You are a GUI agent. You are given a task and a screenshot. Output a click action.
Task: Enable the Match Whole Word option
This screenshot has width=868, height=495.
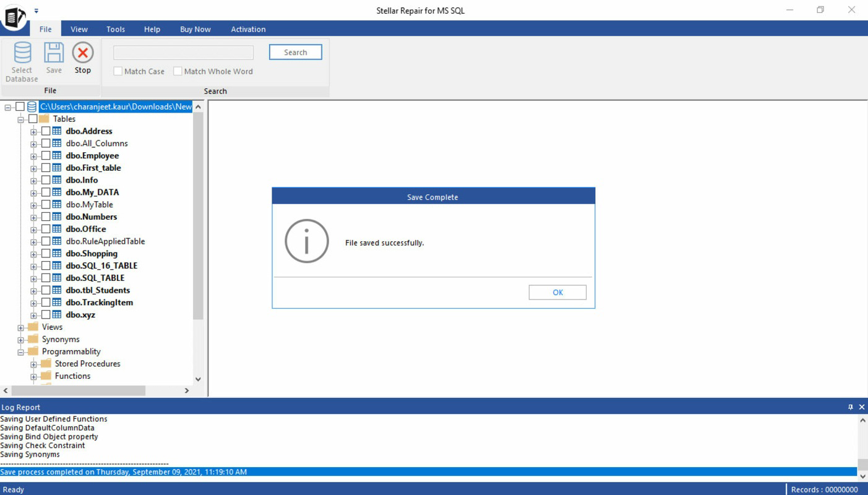(x=178, y=71)
